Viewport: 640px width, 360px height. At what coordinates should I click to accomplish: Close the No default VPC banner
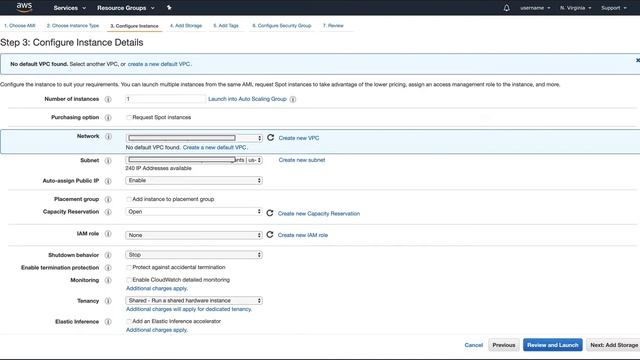[x=638, y=60]
